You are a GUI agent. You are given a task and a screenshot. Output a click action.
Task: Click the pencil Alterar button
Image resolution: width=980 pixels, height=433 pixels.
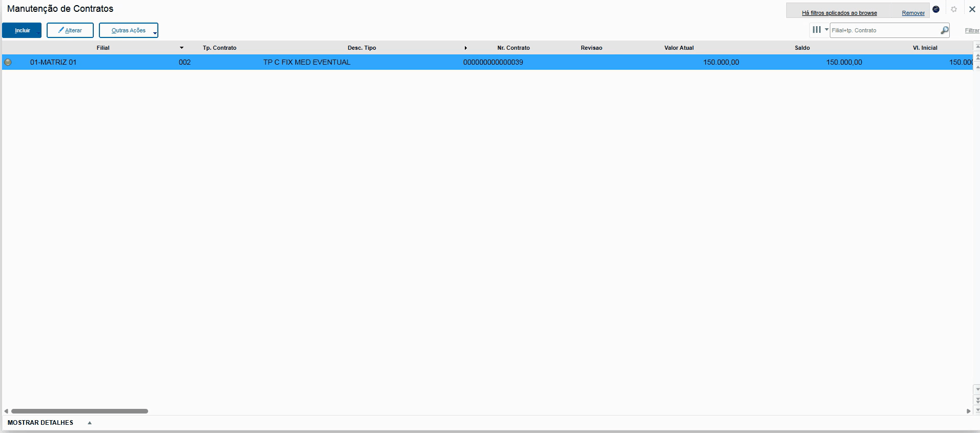coord(70,30)
